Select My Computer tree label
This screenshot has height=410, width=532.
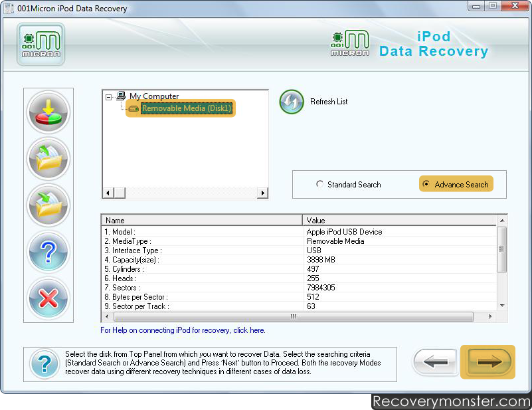154,96
